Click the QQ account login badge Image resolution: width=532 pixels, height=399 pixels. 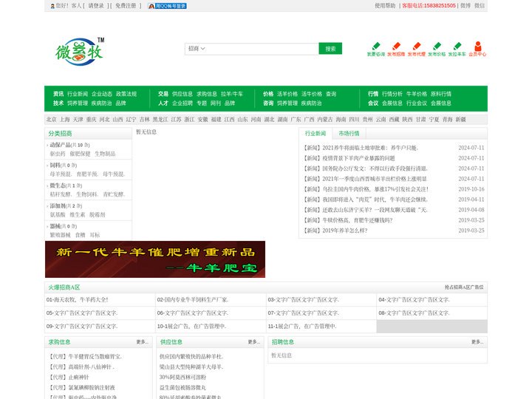167,6
